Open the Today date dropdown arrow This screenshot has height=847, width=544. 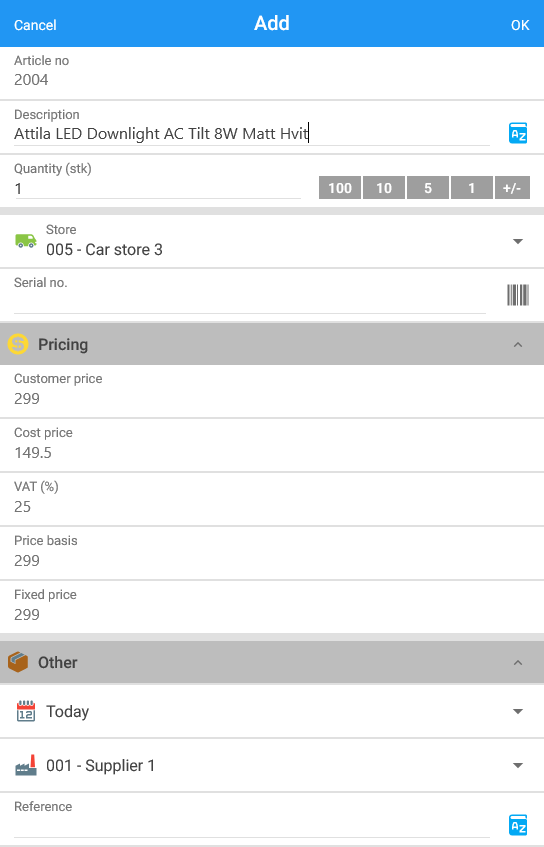coord(518,711)
